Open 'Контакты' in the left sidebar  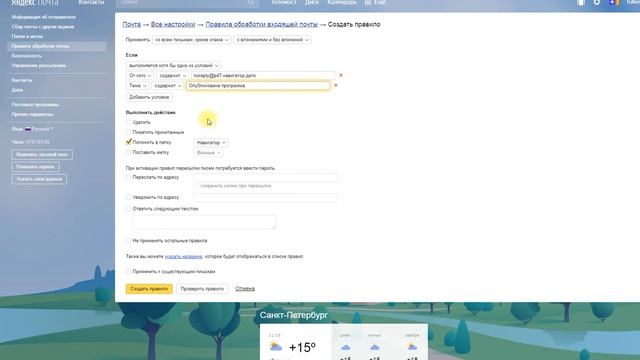[x=22, y=80]
